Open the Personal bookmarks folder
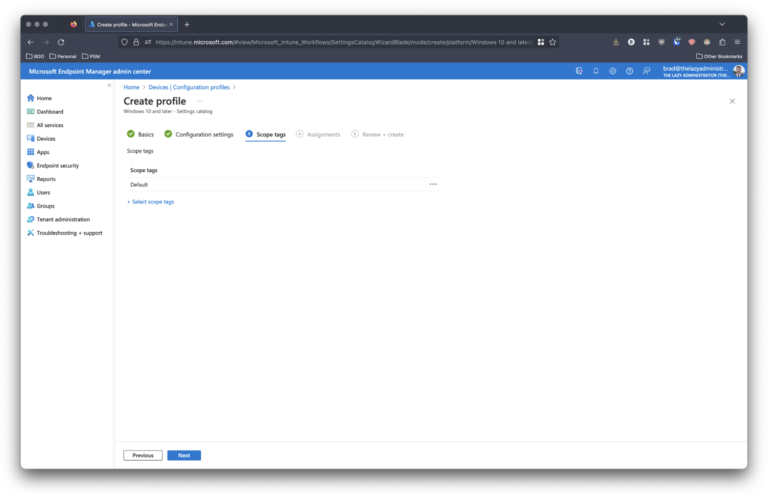This screenshot has width=768, height=493. tap(63, 56)
